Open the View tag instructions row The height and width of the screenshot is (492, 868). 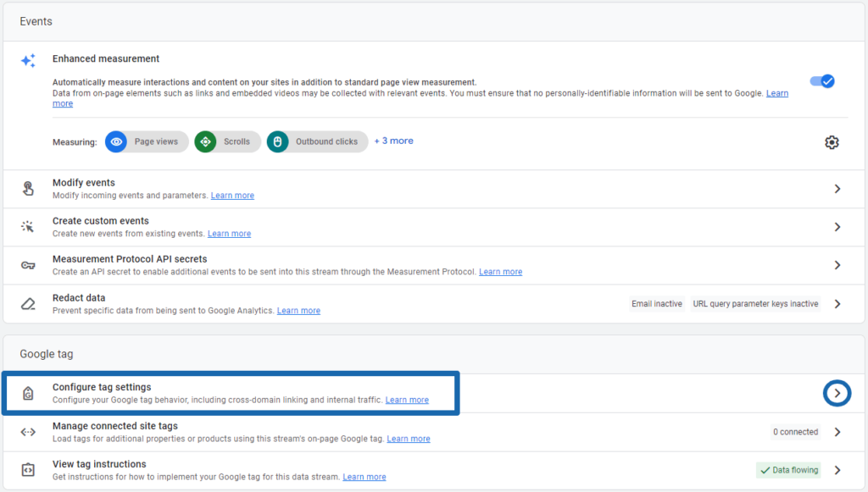point(837,469)
